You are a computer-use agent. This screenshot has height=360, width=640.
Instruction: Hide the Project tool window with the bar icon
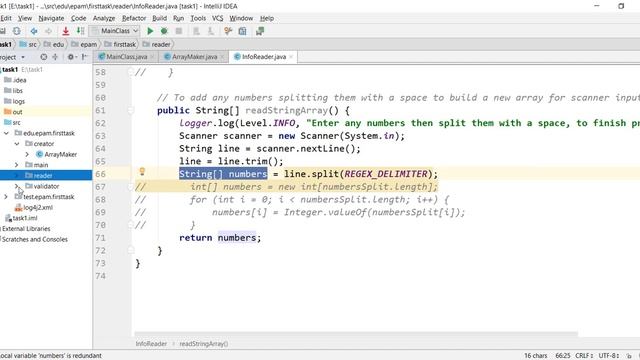coord(84,57)
